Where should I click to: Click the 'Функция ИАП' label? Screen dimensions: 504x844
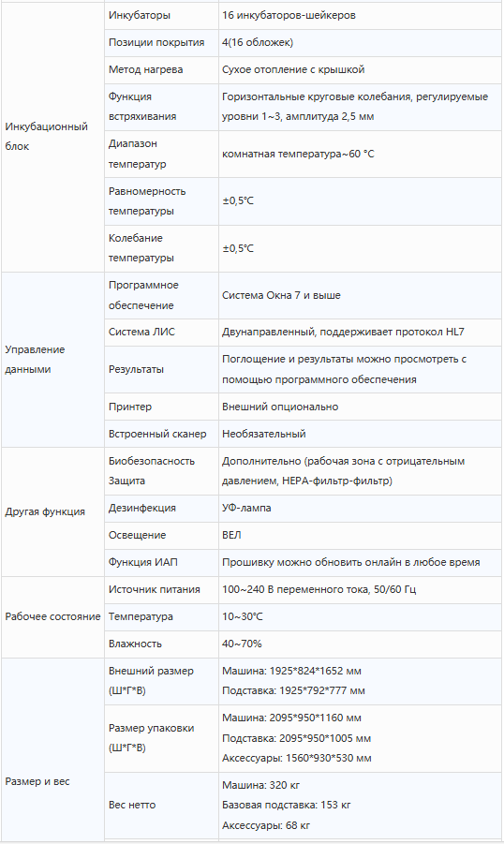point(142,562)
